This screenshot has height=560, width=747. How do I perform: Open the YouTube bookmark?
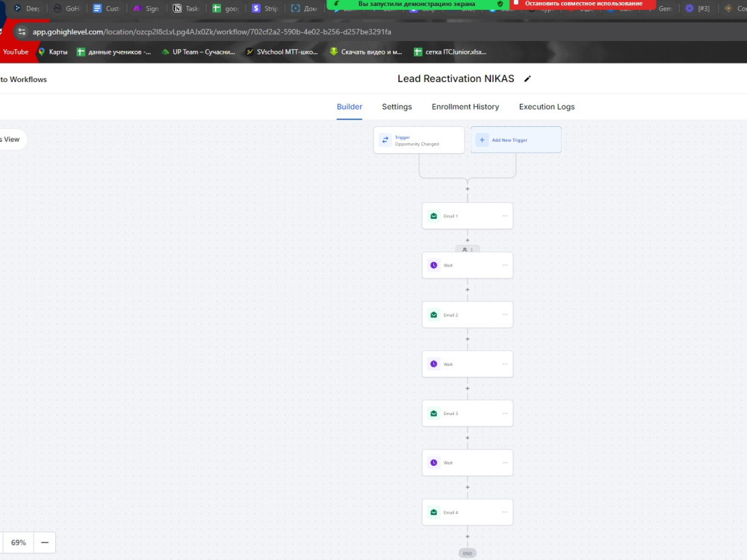pyautogui.click(x=15, y=52)
